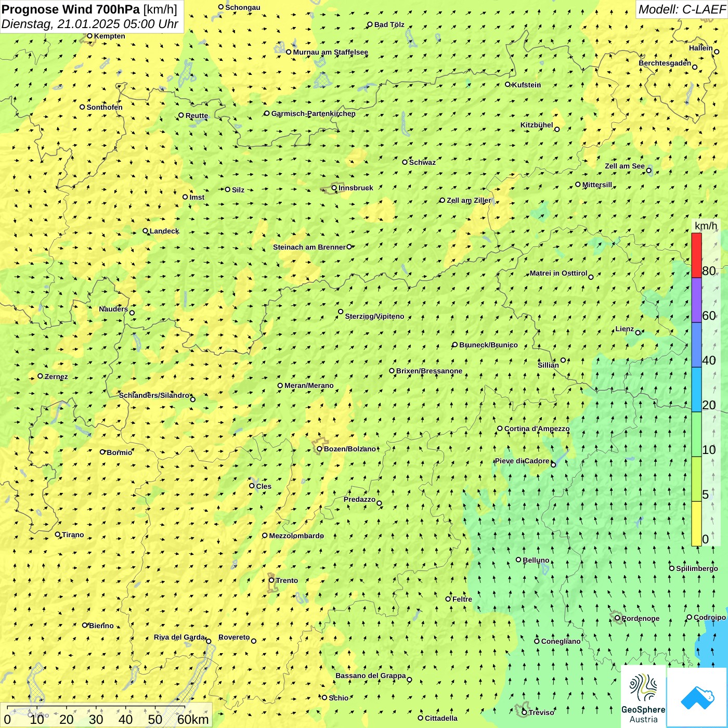728x728 pixels.
Task: Click the Cittadella label
Action: 441,718
